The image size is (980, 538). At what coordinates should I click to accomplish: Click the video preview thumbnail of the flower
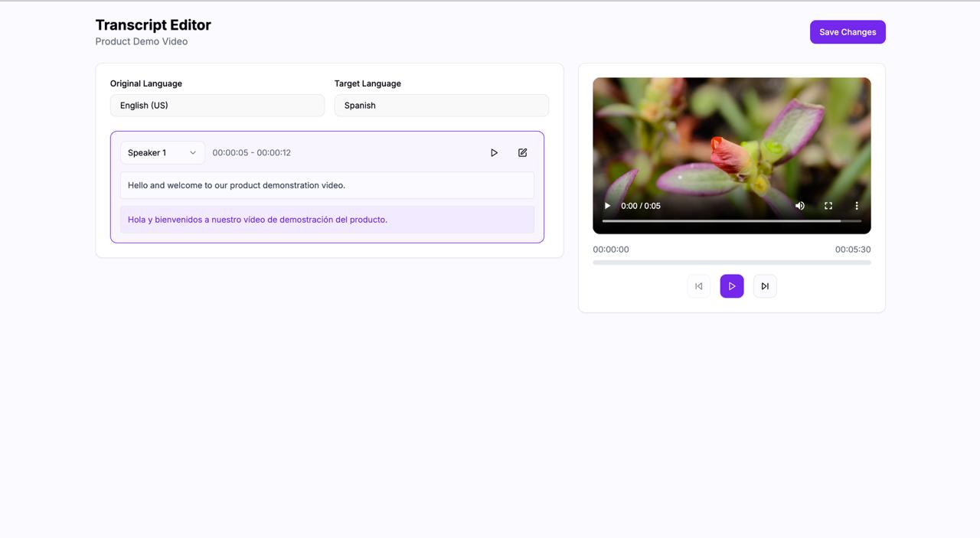(x=731, y=138)
